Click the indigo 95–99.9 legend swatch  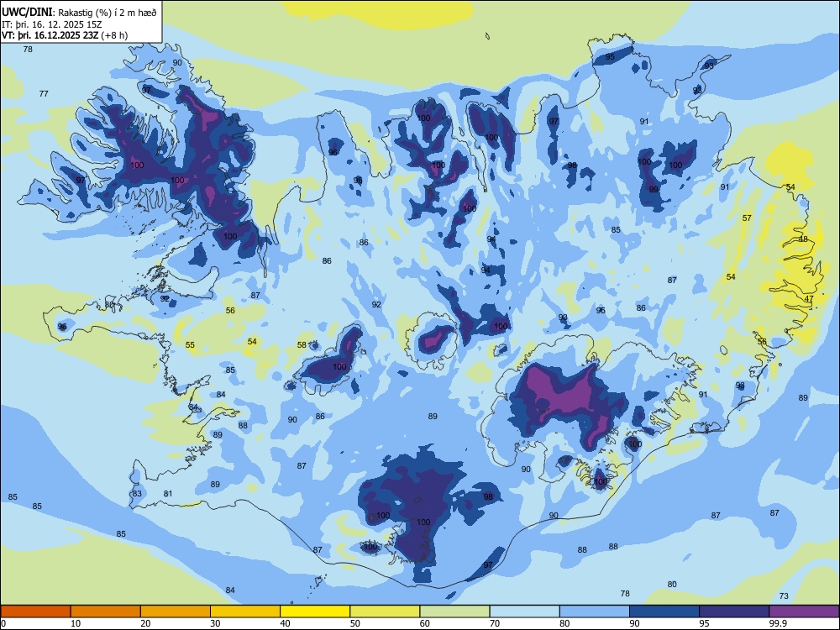pyautogui.click(x=734, y=612)
